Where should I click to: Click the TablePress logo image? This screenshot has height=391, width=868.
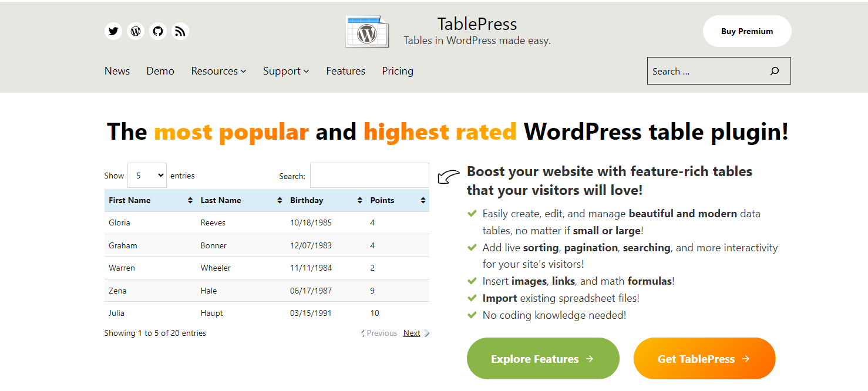click(367, 32)
